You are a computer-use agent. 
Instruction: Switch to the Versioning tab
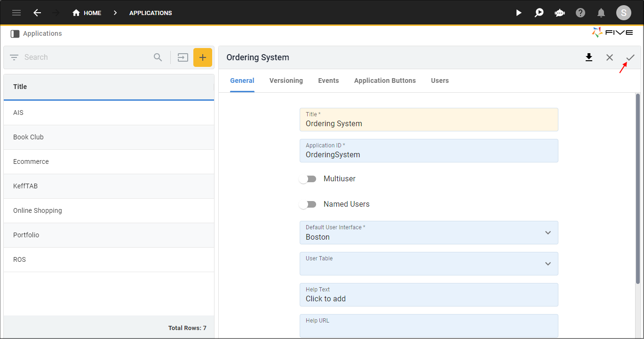click(286, 81)
